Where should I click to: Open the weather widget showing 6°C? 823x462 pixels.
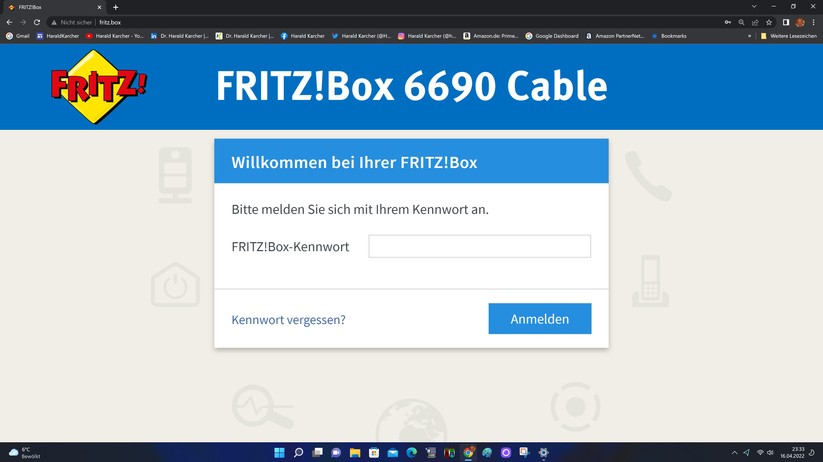point(25,453)
